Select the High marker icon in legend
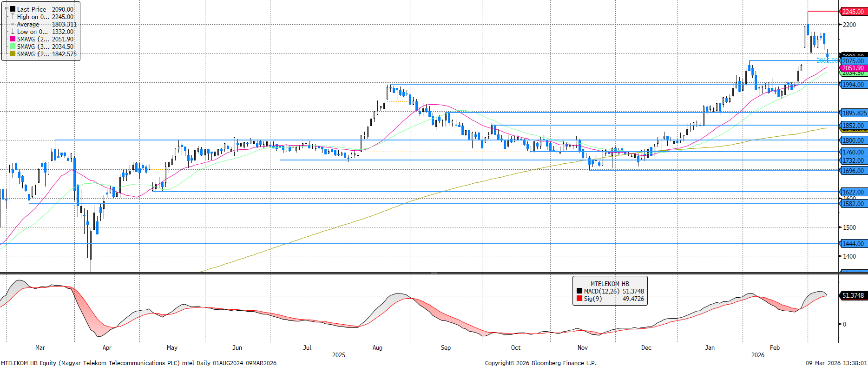The height and width of the screenshot is (367, 868). (13, 17)
